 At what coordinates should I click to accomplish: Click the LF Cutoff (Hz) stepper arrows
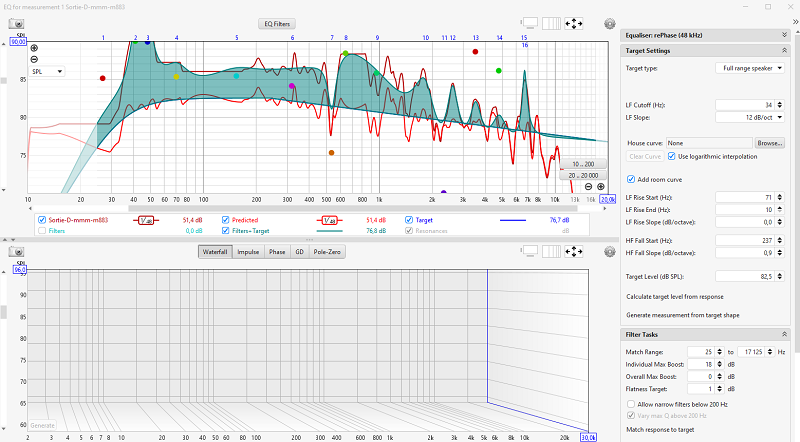(779, 105)
